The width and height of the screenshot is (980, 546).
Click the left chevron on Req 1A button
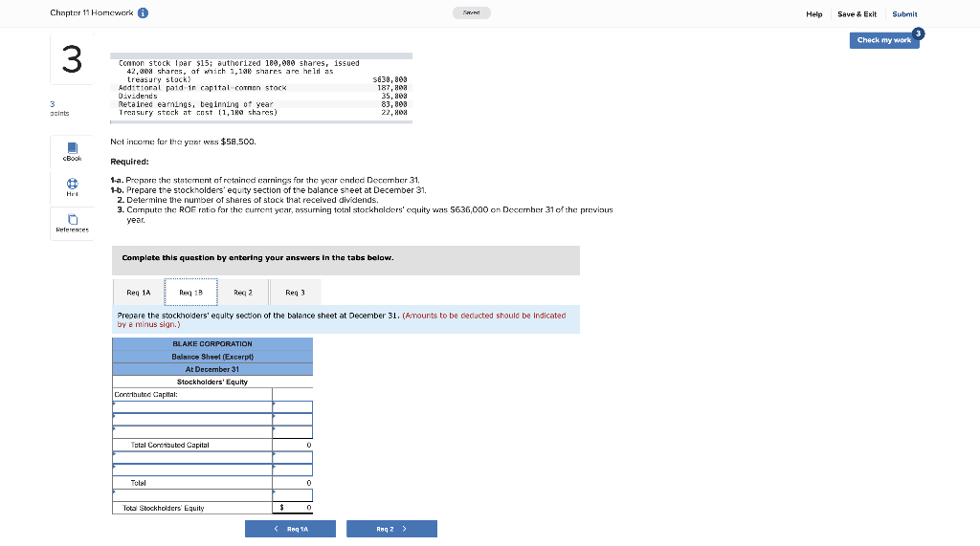[277, 529]
